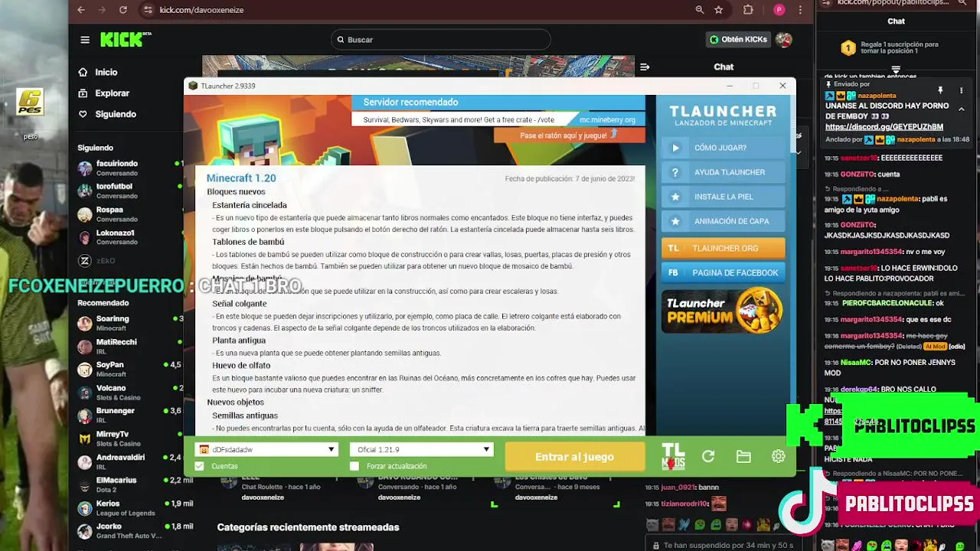
Task: Open torofutbol channel in sidebar
Action: pyautogui.click(x=127, y=191)
